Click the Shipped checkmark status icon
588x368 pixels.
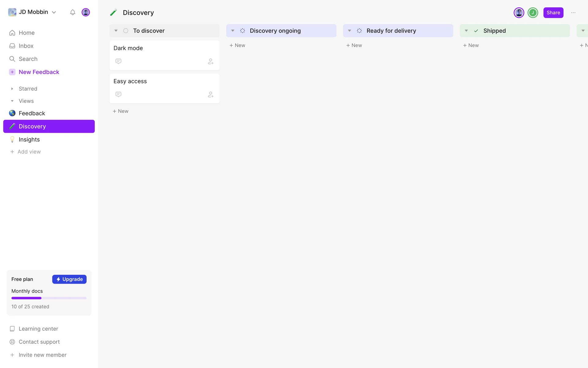tap(476, 31)
